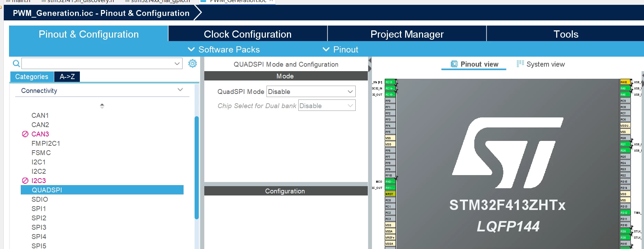Viewport: 644px width, 249px height.
Task: Click the System view grid icon
Action: pos(520,64)
